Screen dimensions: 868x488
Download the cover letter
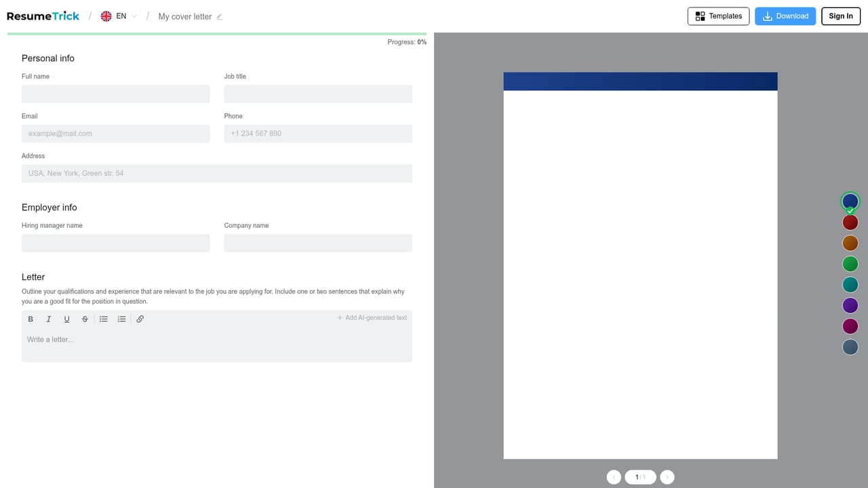785,16
